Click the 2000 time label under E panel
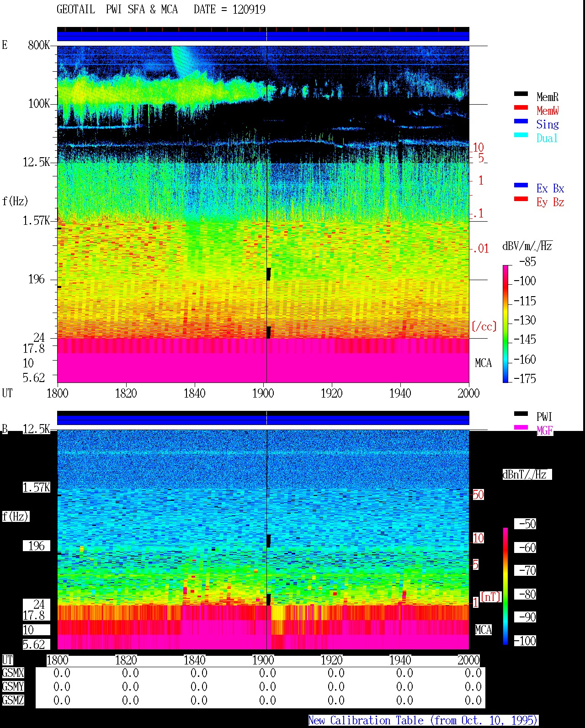Screen dimensions: 585x728 click(469, 393)
